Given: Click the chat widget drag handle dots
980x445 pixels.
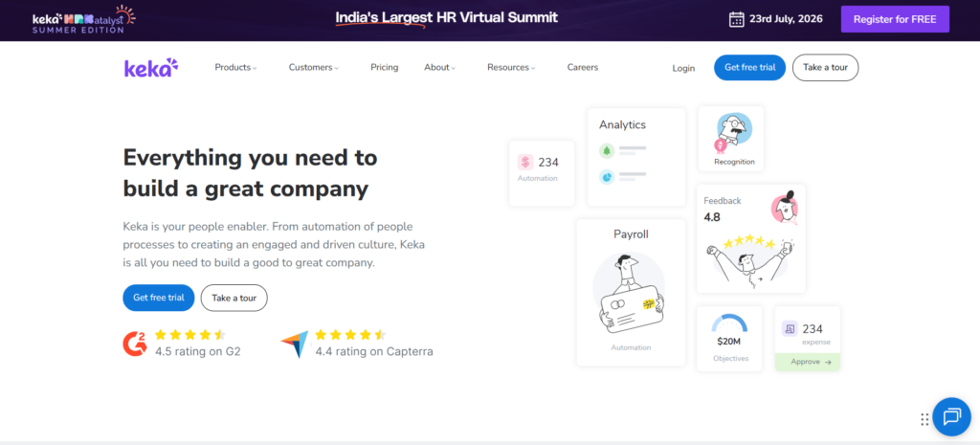Looking at the screenshot, I should click(924, 419).
